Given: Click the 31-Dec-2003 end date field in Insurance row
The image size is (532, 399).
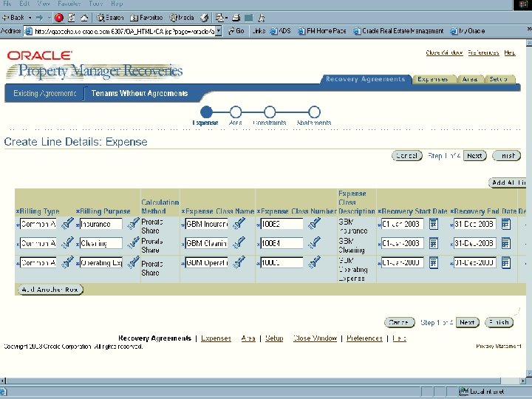Looking at the screenshot, I should (474, 224).
